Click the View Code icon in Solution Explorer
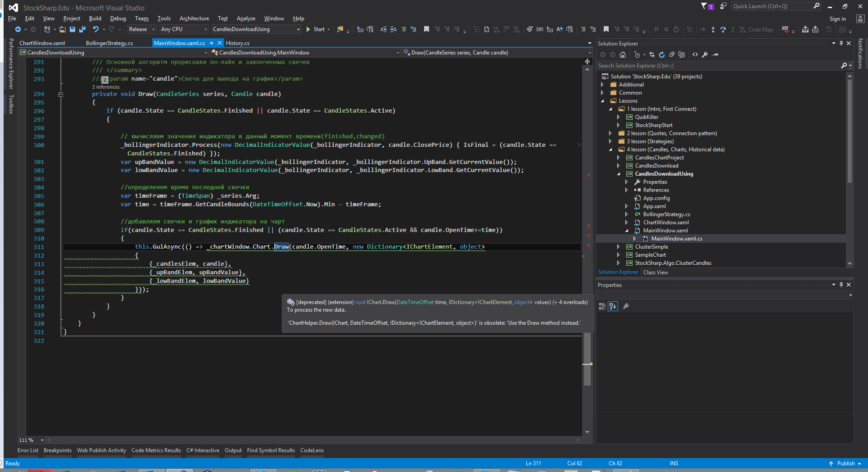 pyautogui.click(x=695, y=54)
